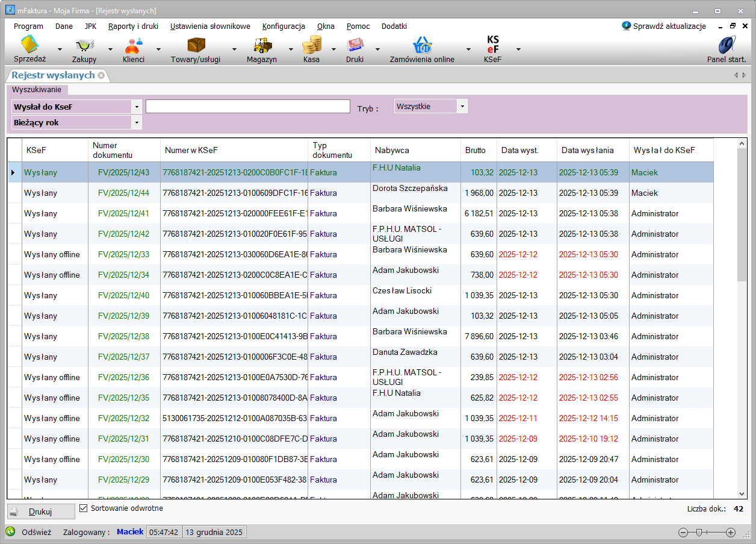Open the Sprzedaż toolbar icon
The height and width of the screenshot is (544, 756).
29,45
